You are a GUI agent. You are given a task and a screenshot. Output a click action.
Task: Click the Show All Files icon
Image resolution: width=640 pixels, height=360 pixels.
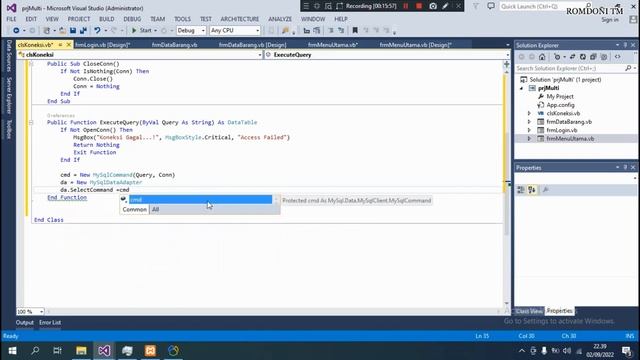604,57
